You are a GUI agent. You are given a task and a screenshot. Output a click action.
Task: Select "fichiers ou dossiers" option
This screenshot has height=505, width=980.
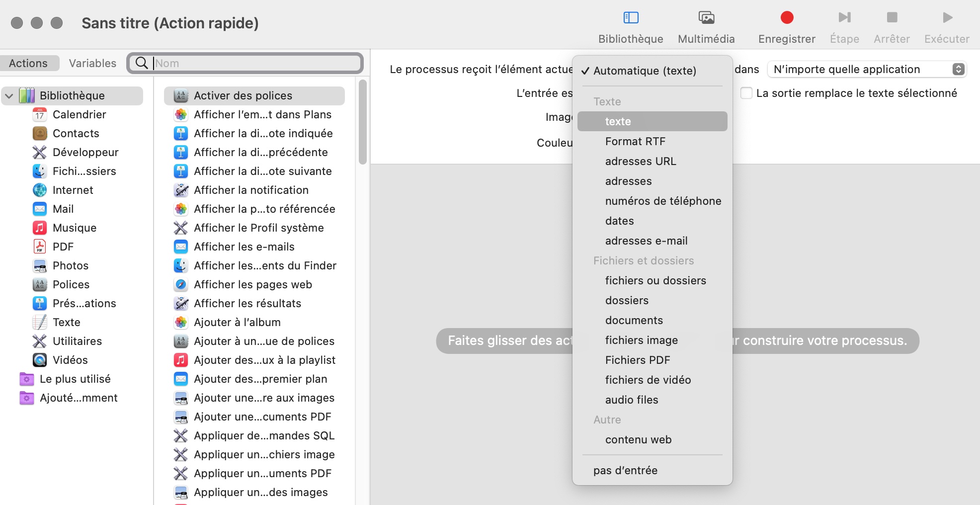tap(652, 280)
